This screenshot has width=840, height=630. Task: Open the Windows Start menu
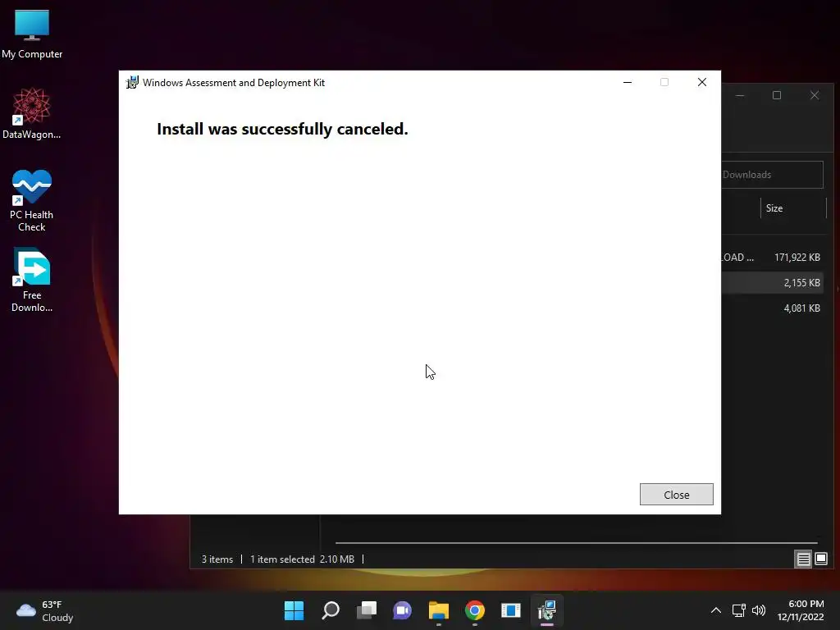[x=294, y=610]
